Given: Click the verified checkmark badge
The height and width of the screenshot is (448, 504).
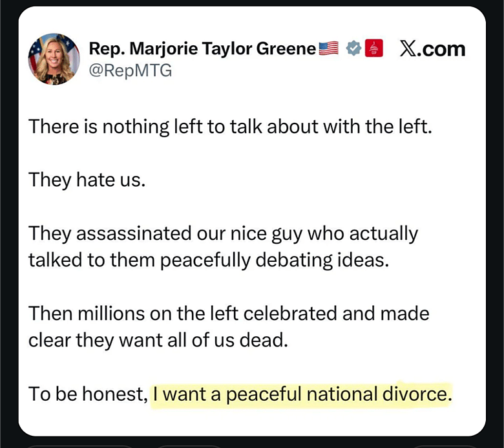Looking at the screenshot, I should pyautogui.click(x=353, y=48).
